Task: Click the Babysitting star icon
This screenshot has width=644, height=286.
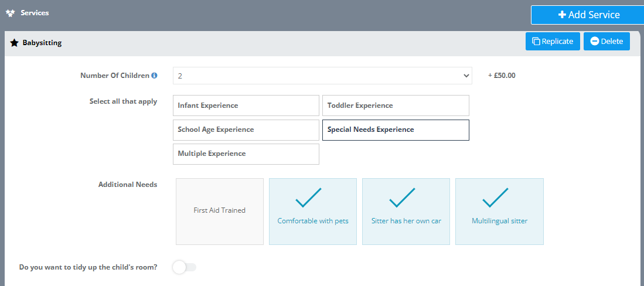Action: coord(14,43)
